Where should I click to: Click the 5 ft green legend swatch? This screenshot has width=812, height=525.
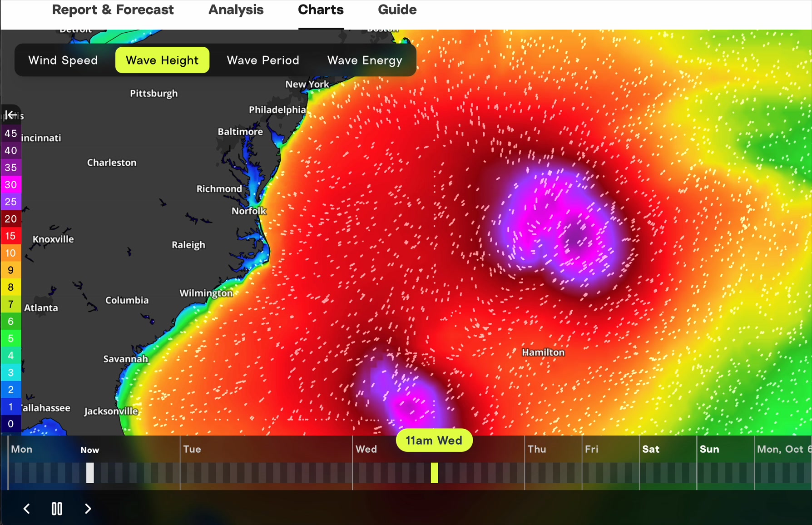(11, 338)
